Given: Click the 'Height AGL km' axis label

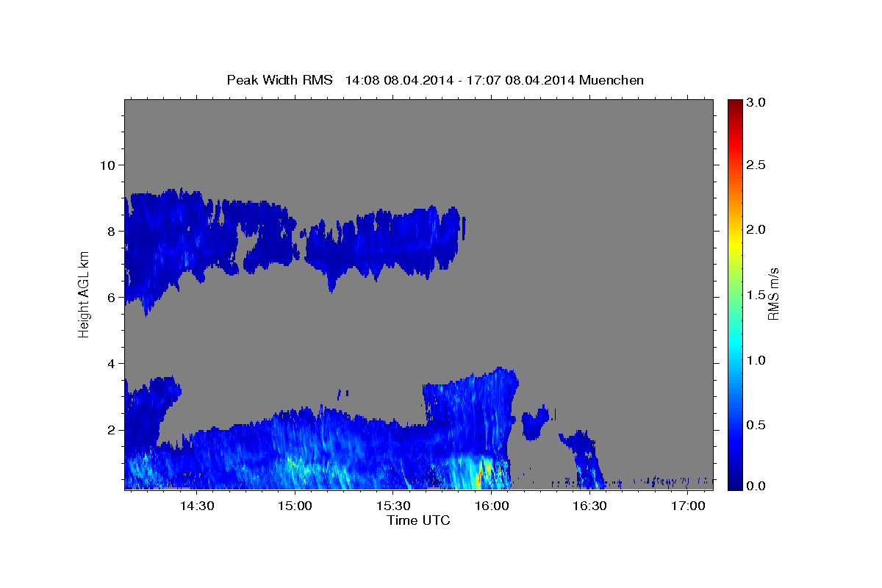Looking at the screenshot, I should 84,294.
